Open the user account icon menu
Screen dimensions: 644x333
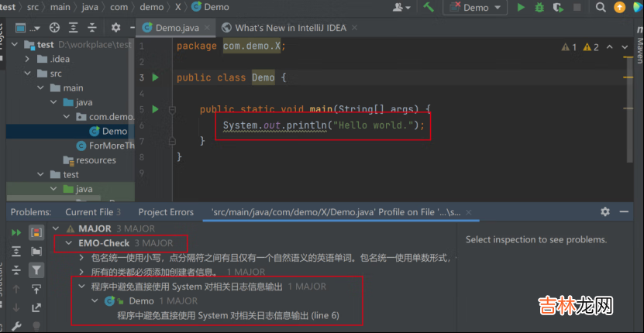click(x=401, y=7)
